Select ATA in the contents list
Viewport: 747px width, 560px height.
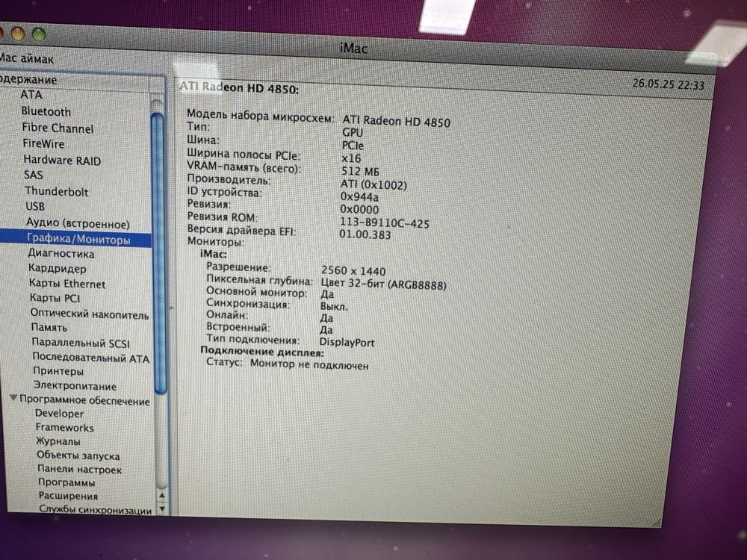(x=31, y=95)
